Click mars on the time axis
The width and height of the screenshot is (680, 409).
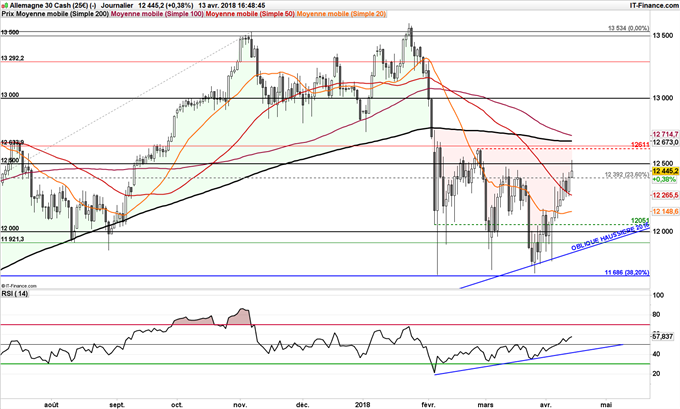(x=486, y=405)
